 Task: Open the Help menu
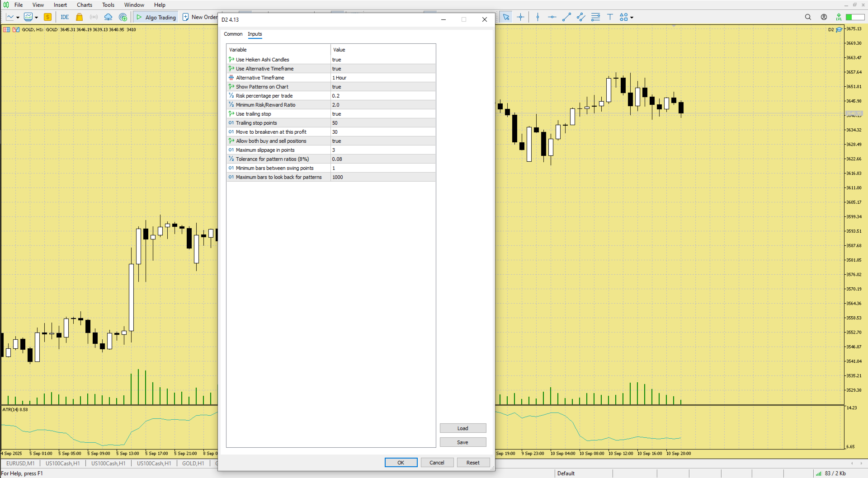[x=160, y=5]
